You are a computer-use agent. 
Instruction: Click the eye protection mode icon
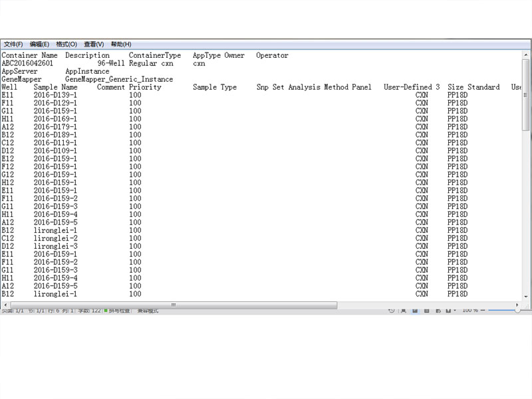pyautogui.click(x=448, y=311)
